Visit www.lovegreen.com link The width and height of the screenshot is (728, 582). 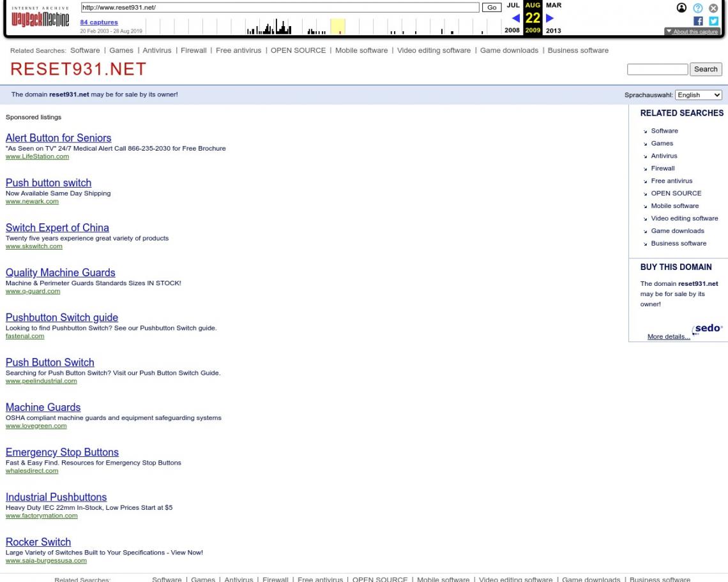click(x=36, y=426)
